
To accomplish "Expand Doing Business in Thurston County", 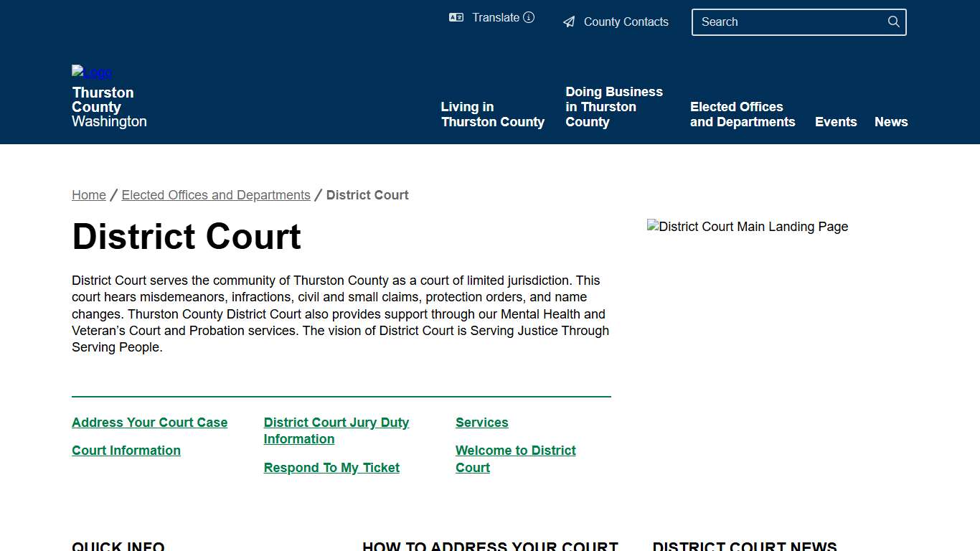I will point(614,106).
